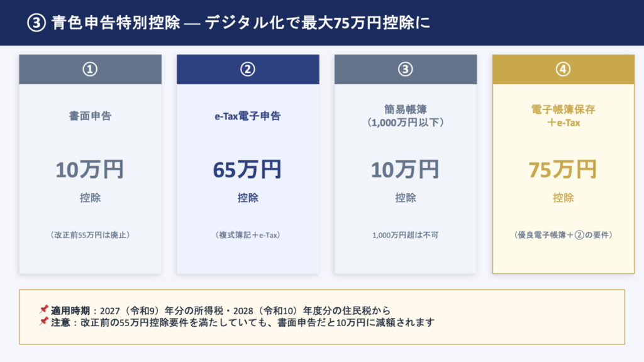
Task: Select the 書面申告 card label
Action: (90, 116)
